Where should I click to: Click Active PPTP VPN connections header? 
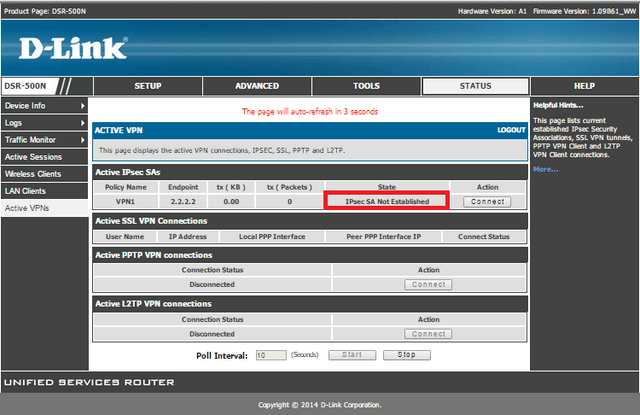pyautogui.click(x=310, y=255)
